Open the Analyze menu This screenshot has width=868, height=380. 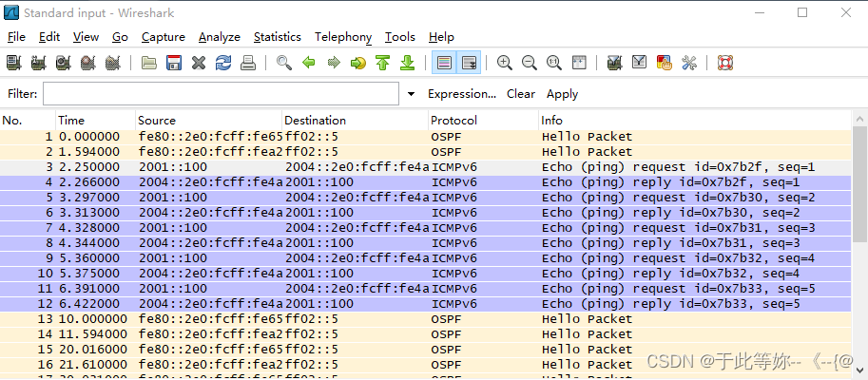click(x=220, y=37)
